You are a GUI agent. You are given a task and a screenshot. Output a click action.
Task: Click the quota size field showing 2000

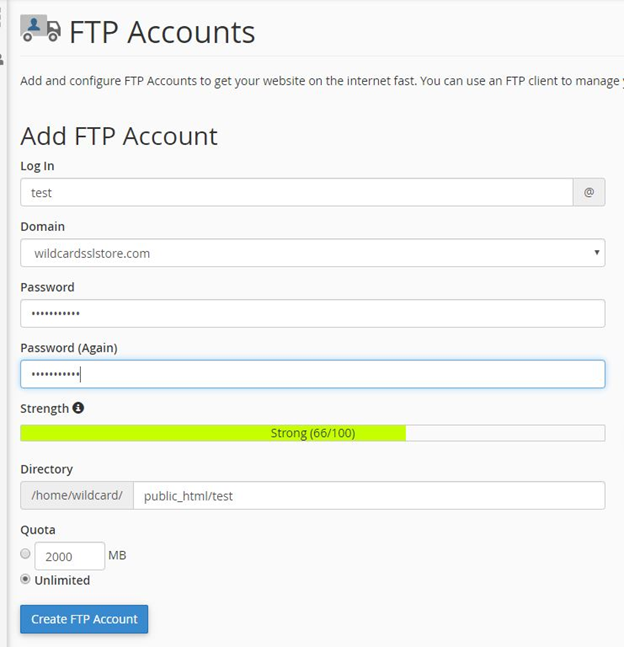70,556
